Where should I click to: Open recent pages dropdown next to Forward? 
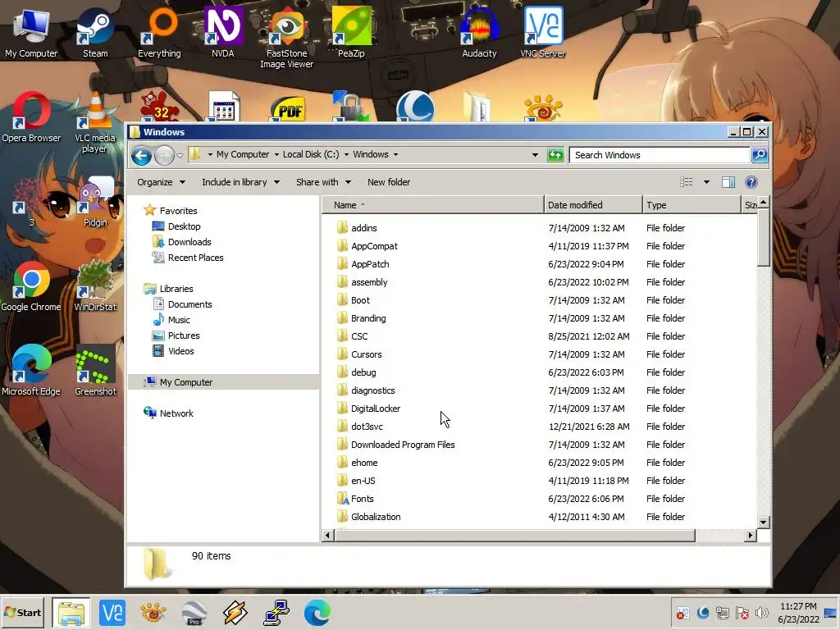pyautogui.click(x=180, y=155)
